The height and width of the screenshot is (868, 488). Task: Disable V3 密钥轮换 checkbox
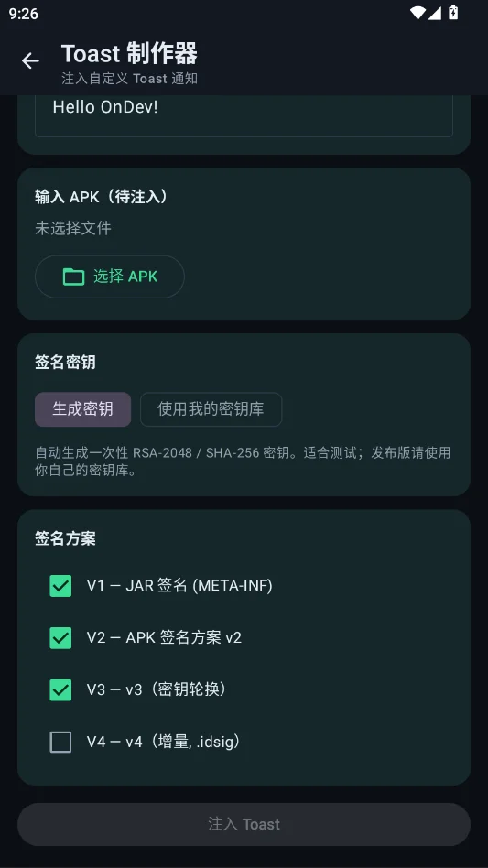[60, 689]
